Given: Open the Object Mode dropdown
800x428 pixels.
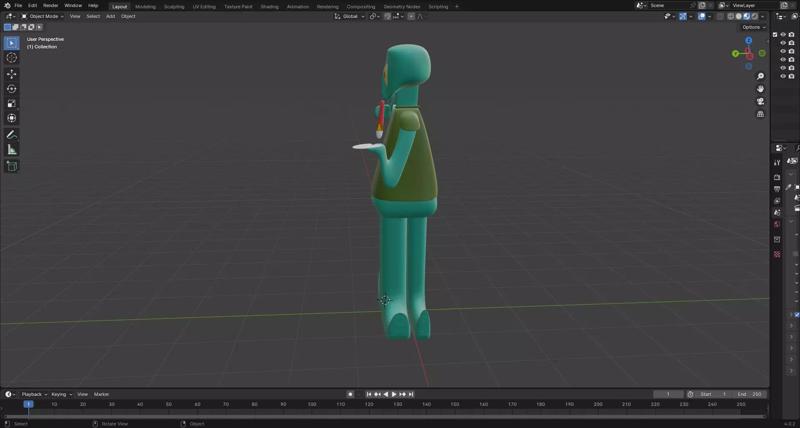Looking at the screenshot, I should (x=42, y=16).
